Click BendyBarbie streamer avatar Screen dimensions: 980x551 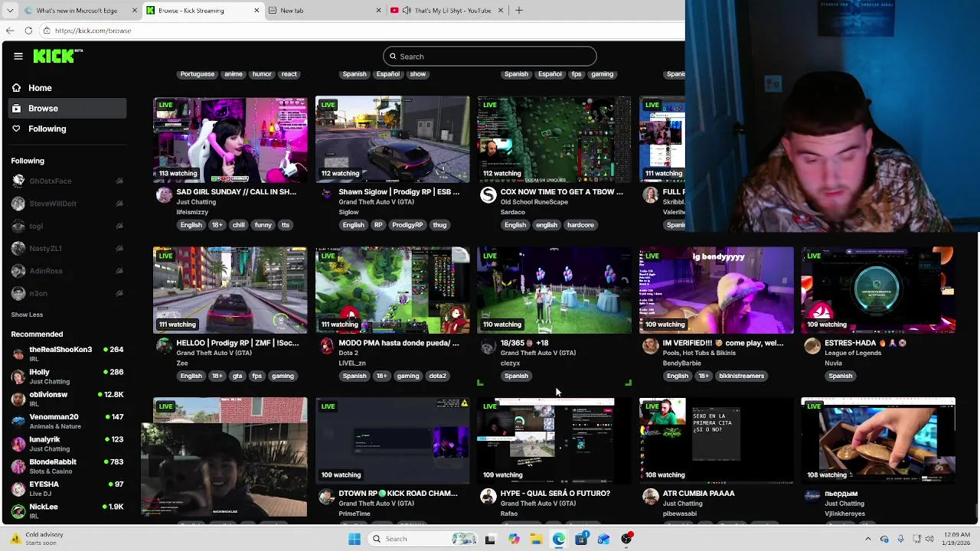650,346
